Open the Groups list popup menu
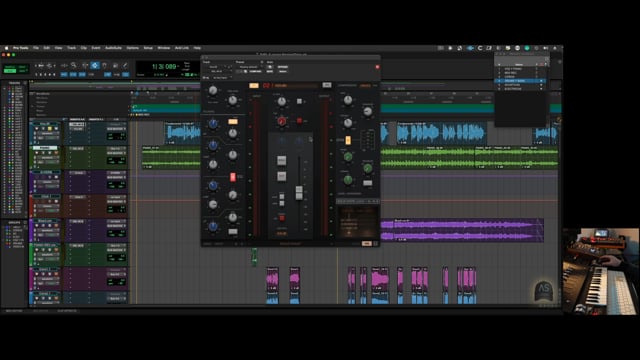 (x=25, y=223)
